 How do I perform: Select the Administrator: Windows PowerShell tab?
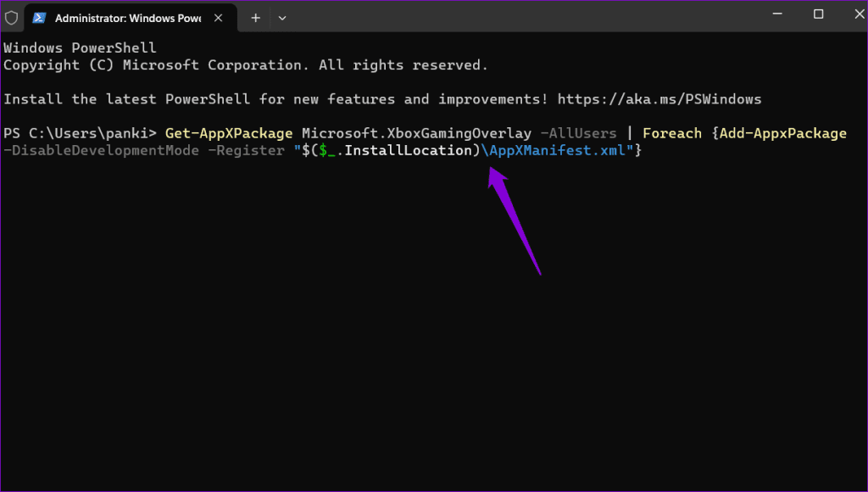127,17
